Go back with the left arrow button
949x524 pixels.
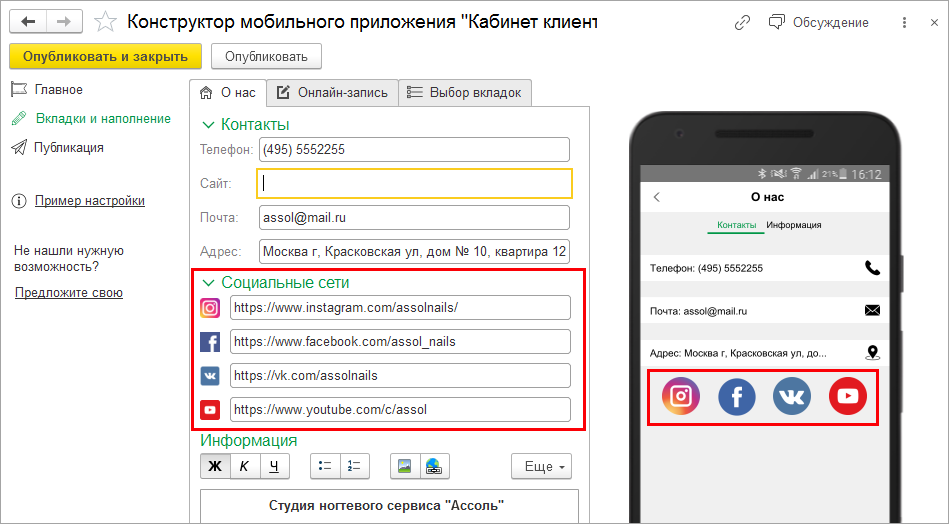click(28, 22)
